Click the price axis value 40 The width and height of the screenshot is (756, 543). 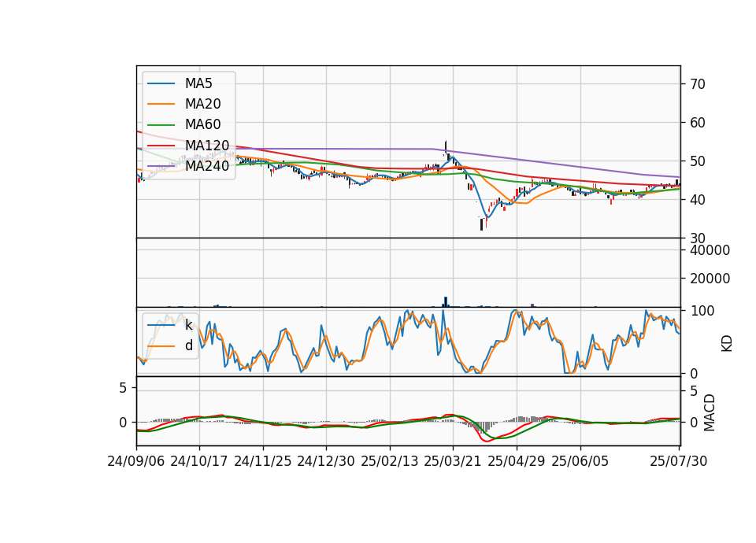[697, 199]
